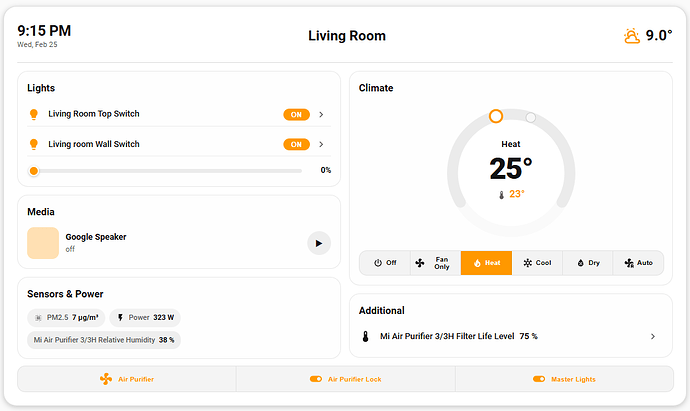Screen dimensions: 690x411
Task: Toggle Living Room Top Switch ON button
Action: [x=296, y=115]
